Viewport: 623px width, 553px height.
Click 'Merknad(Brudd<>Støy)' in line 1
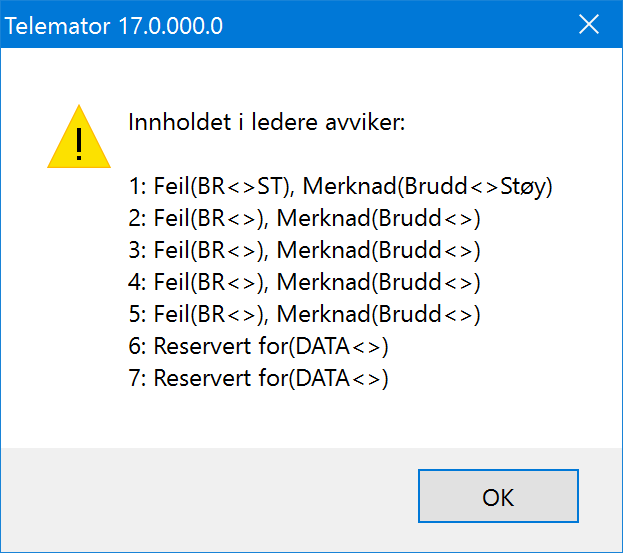point(428,186)
